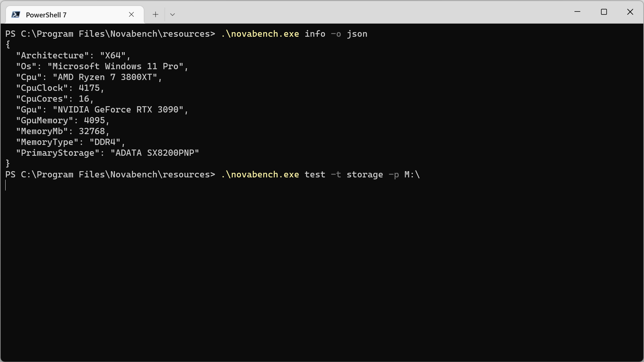Click the ADATA SX8200PNP storage text
Image resolution: width=644 pixels, height=362 pixels.
coord(155,153)
